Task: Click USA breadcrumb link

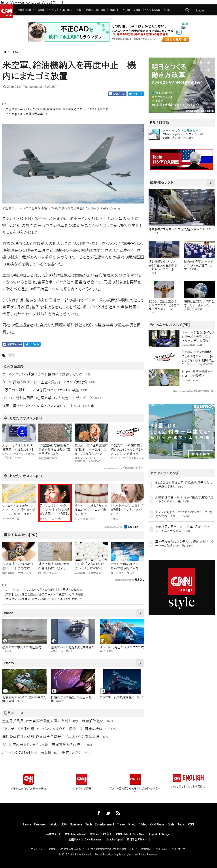Action: pos(15,52)
